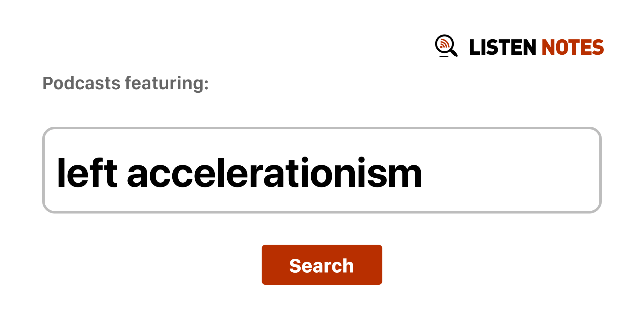Viewport: 644px width, 322px height.
Task: Click the word "Podcasts" in the heading
Action: 81,83
